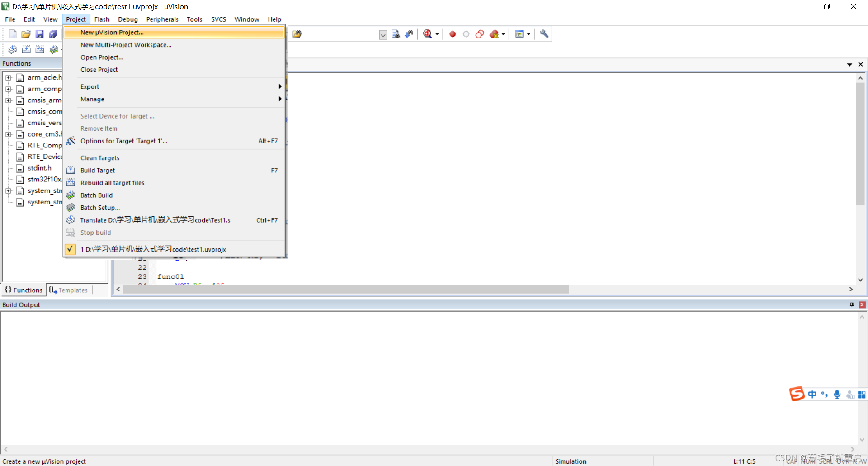Select cmsis_vers in the Functions tree
The width and height of the screenshot is (868, 466).
(x=44, y=123)
